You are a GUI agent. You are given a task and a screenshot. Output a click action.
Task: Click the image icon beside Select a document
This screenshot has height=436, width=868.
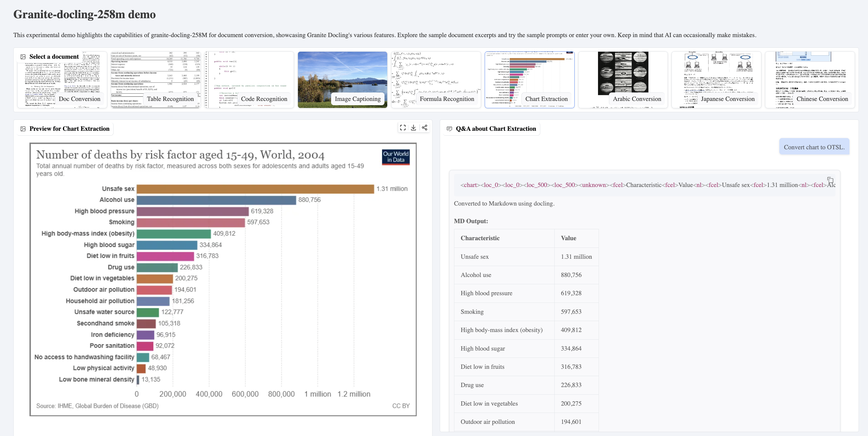(23, 57)
